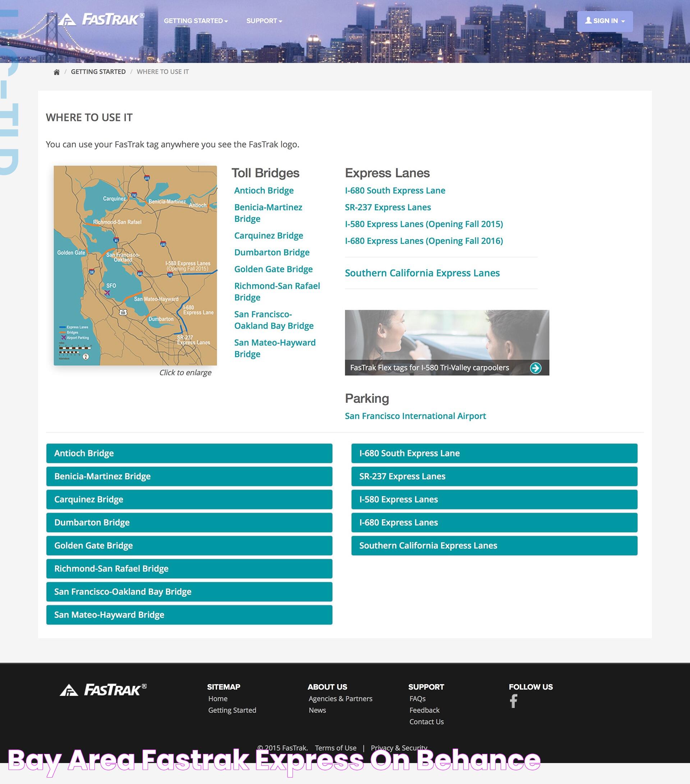The width and height of the screenshot is (690, 784).
Task: Open the Carquinez Bridge link under Toll Bridges
Action: click(x=268, y=236)
